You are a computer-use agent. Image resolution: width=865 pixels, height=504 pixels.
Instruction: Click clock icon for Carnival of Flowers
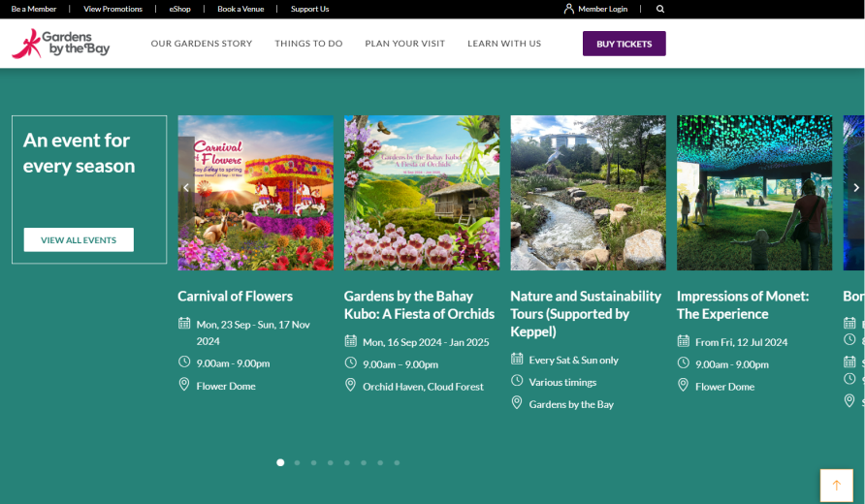[x=184, y=362]
